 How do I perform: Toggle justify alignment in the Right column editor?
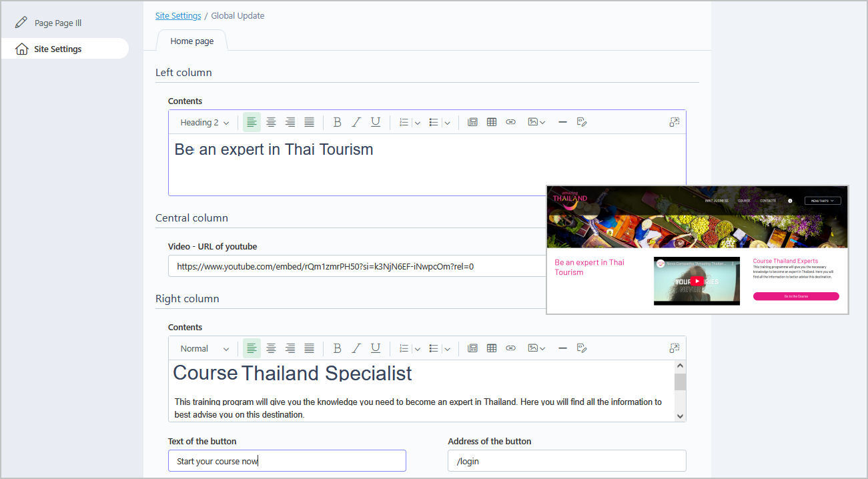pos(309,348)
